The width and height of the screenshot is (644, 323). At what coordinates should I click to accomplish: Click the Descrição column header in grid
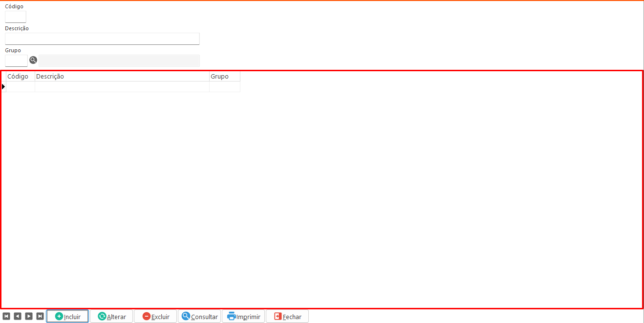click(122, 76)
